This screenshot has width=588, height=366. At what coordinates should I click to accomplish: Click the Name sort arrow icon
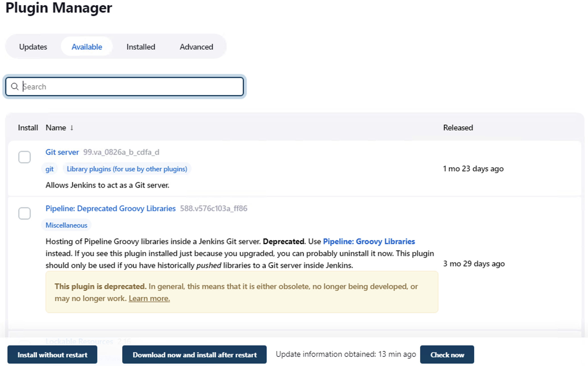[72, 128]
